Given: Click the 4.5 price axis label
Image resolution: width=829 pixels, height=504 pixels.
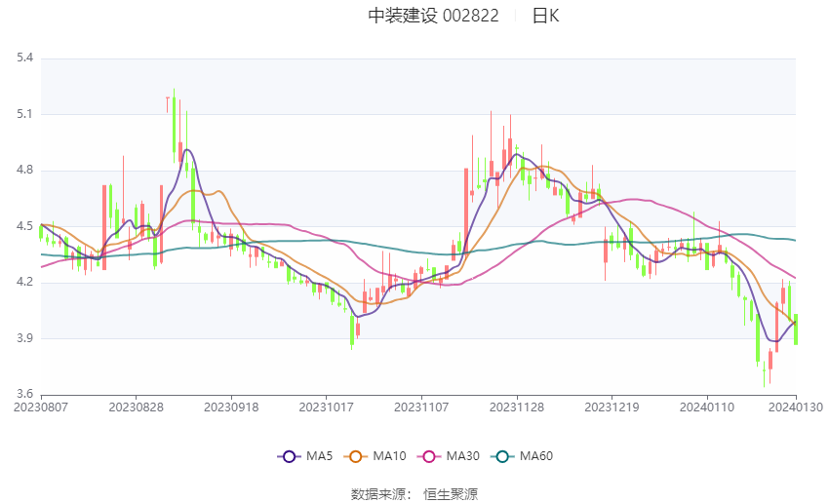Looking at the screenshot, I should pyautogui.click(x=24, y=226).
